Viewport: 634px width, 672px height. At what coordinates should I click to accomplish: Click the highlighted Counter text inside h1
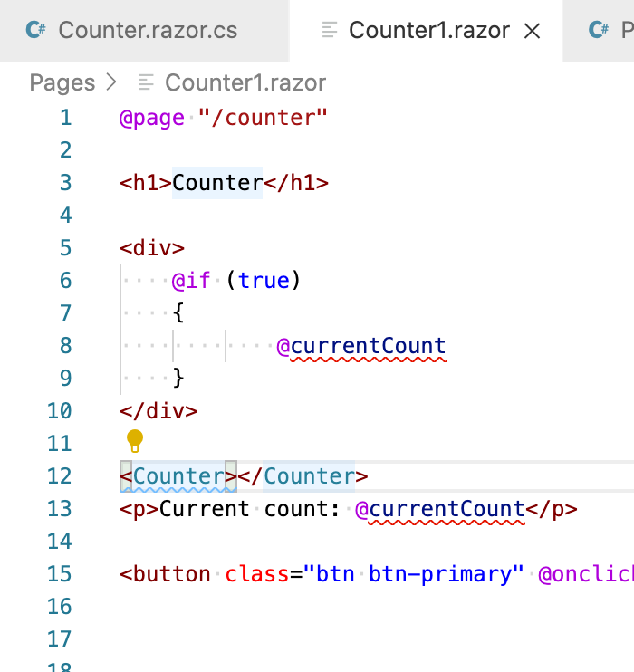pos(217,183)
